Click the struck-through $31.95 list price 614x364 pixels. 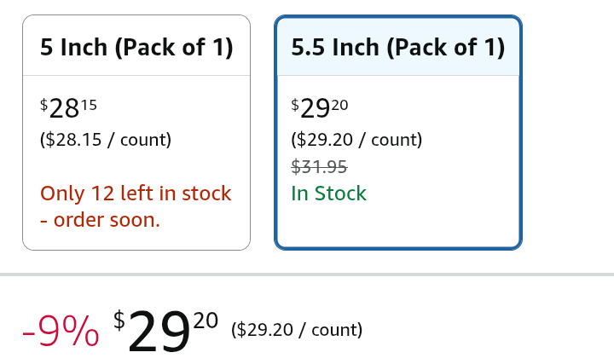coord(319,167)
